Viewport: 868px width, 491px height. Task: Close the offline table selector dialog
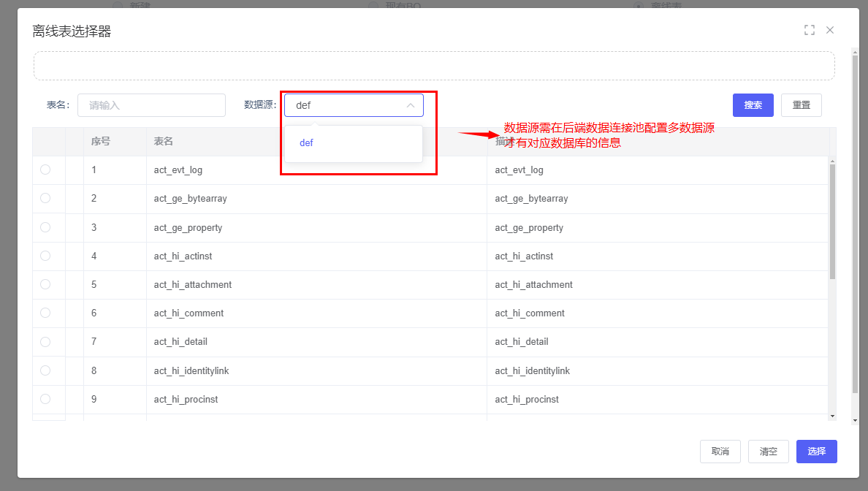[x=830, y=30]
